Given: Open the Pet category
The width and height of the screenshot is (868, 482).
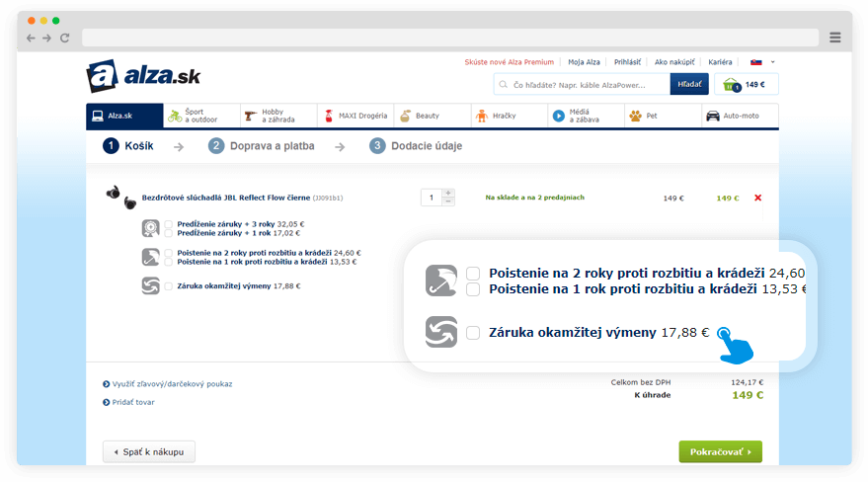Looking at the screenshot, I should point(664,116).
